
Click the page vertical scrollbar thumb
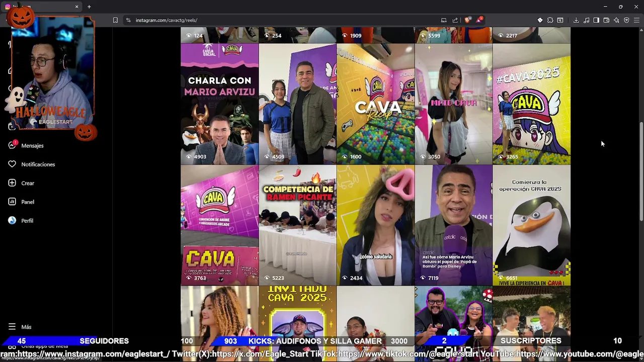coord(641,171)
